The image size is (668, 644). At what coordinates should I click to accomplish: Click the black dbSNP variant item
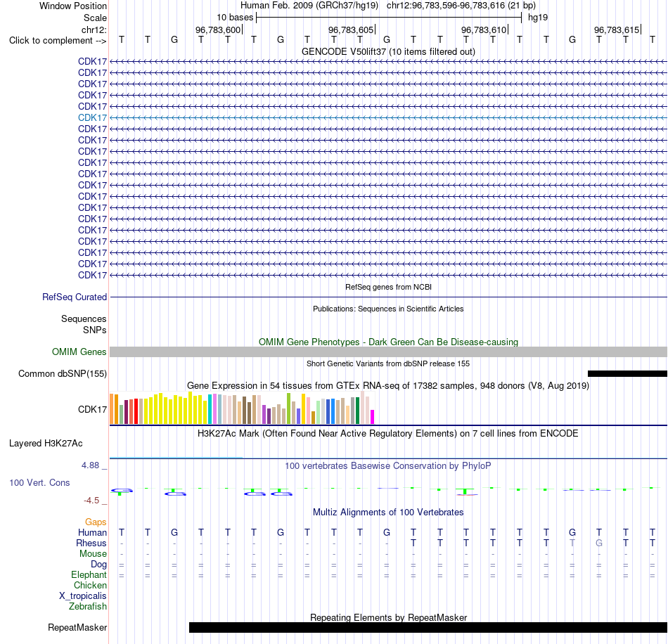(x=627, y=373)
